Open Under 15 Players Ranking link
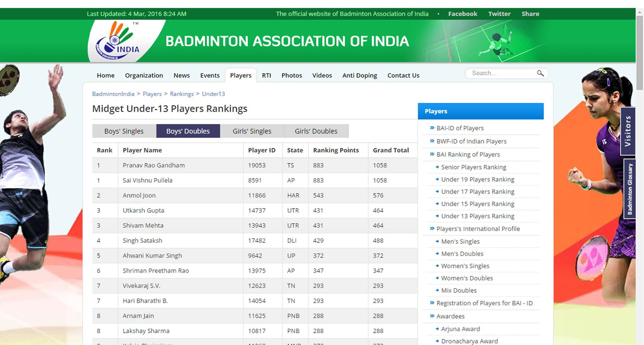 coord(478,204)
